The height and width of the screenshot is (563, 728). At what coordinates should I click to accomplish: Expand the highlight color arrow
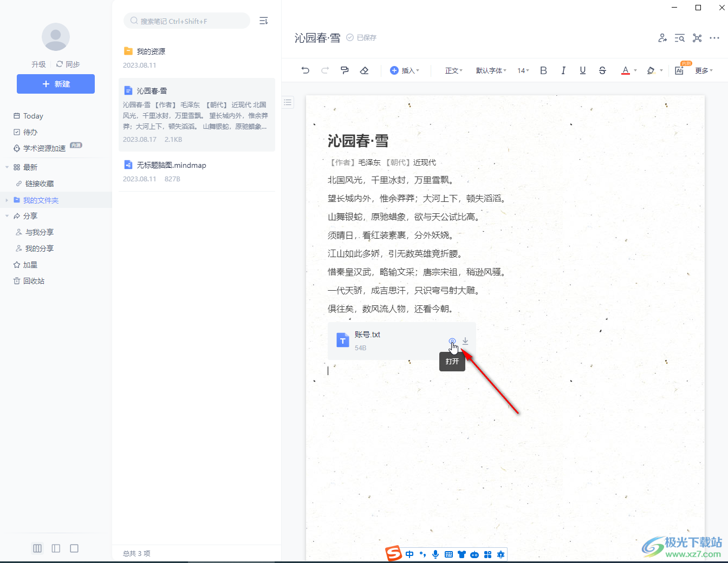coord(661,70)
